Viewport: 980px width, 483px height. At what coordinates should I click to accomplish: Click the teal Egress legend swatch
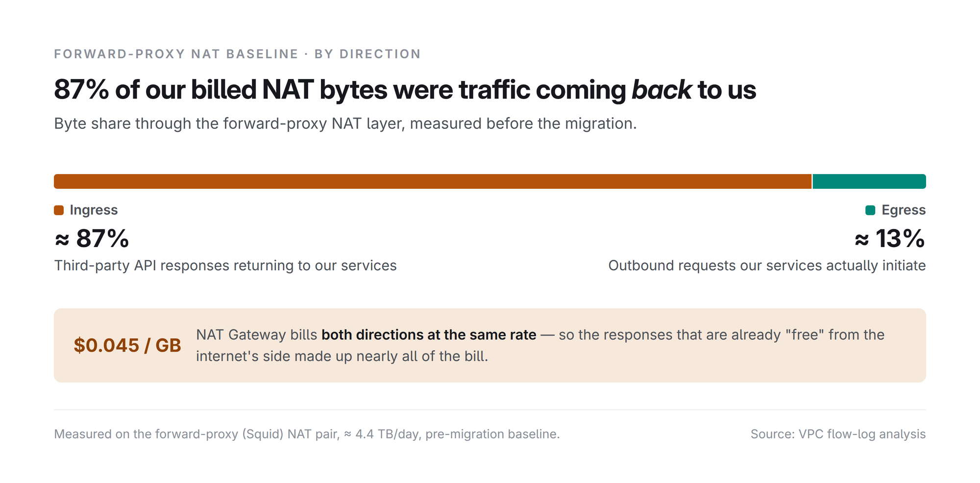(x=870, y=210)
